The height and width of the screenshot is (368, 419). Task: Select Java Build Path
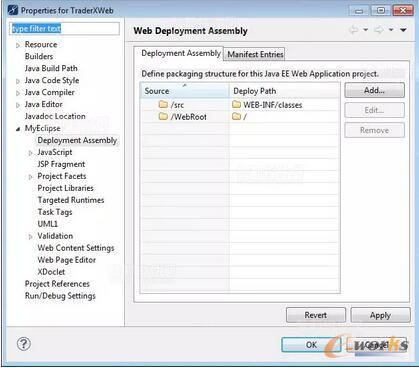point(51,68)
